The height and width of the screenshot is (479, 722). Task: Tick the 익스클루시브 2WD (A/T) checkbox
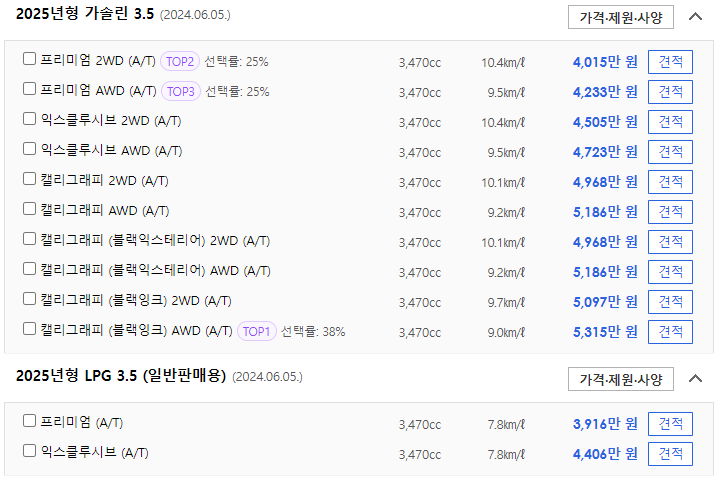(x=29, y=118)
